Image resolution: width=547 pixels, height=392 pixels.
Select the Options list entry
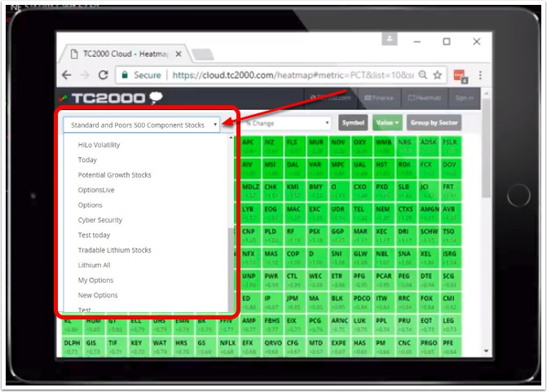pos(90,205)
